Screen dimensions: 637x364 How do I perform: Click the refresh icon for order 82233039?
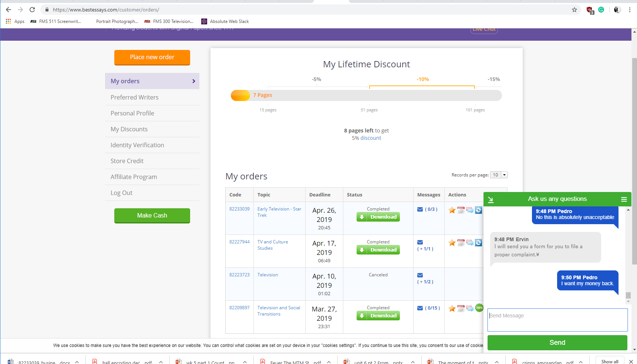478,210
